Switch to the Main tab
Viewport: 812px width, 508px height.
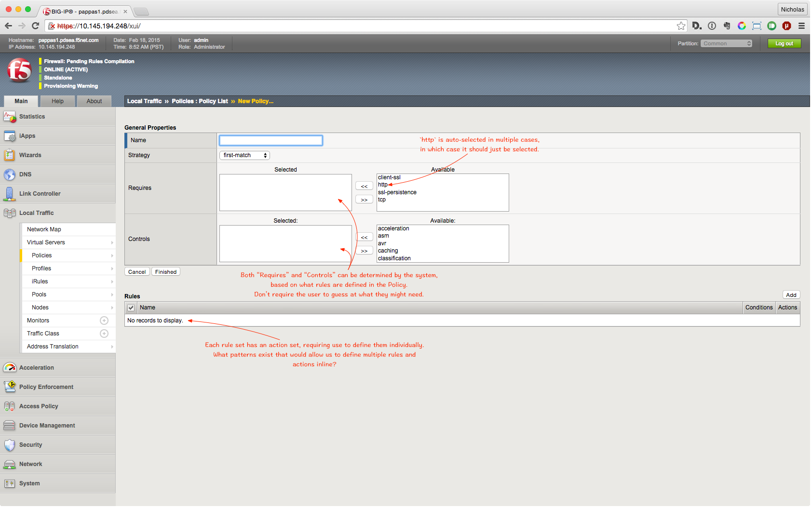(21, 101)
